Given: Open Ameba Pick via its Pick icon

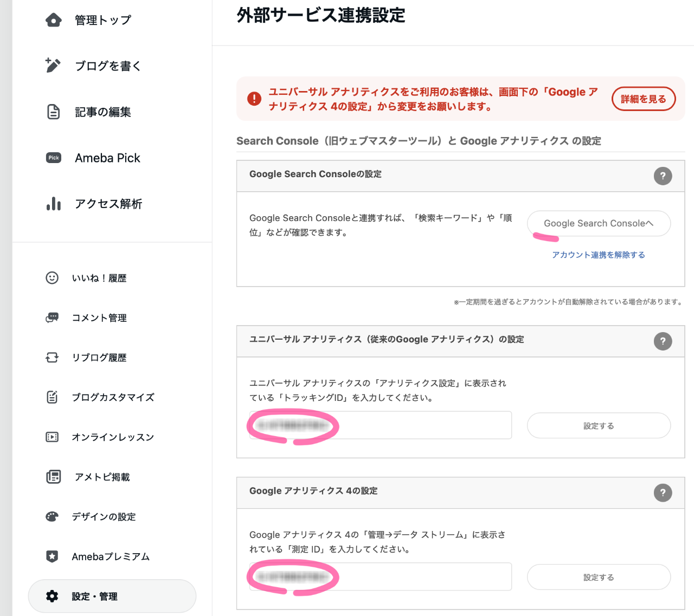Looking at the screenshot, I should click(x=53, y=158).
